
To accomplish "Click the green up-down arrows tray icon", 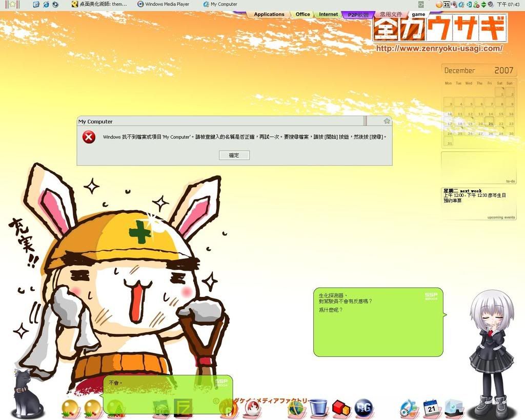I will (x=483, y=4).
